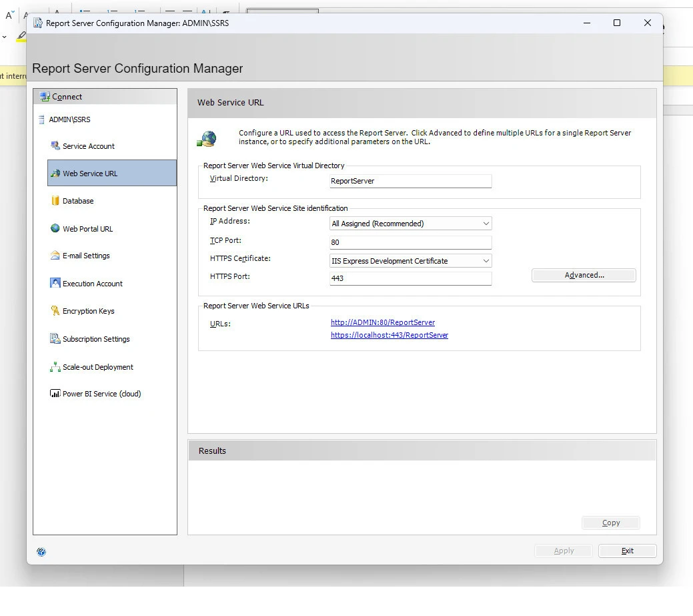Click the Service Account icon in sidebar
The image size is (693, 616).
[x=55, y=145]
